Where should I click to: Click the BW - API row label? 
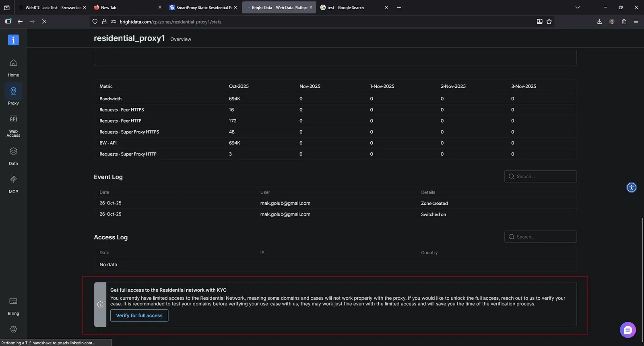tap(108, 143)
